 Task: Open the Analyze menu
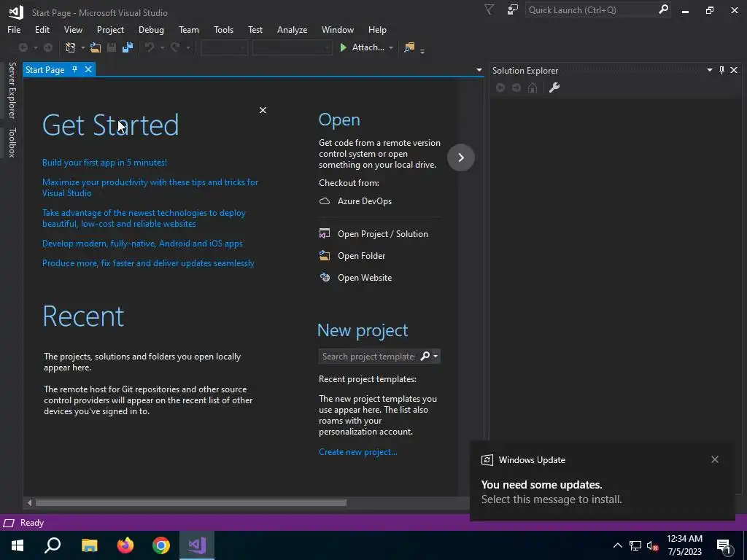(x=292, y=29)
